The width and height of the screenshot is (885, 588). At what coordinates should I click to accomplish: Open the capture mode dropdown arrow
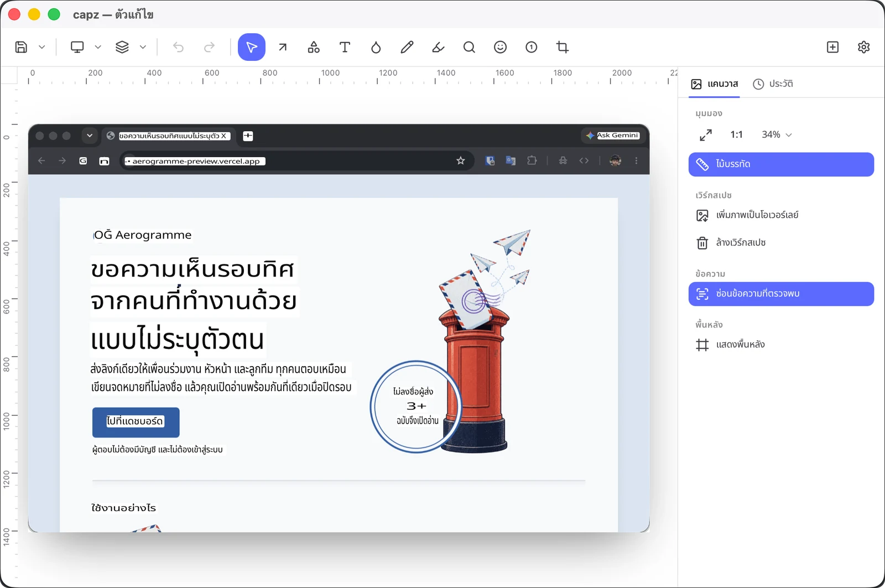pyautogui.click(x=98, y=47)
